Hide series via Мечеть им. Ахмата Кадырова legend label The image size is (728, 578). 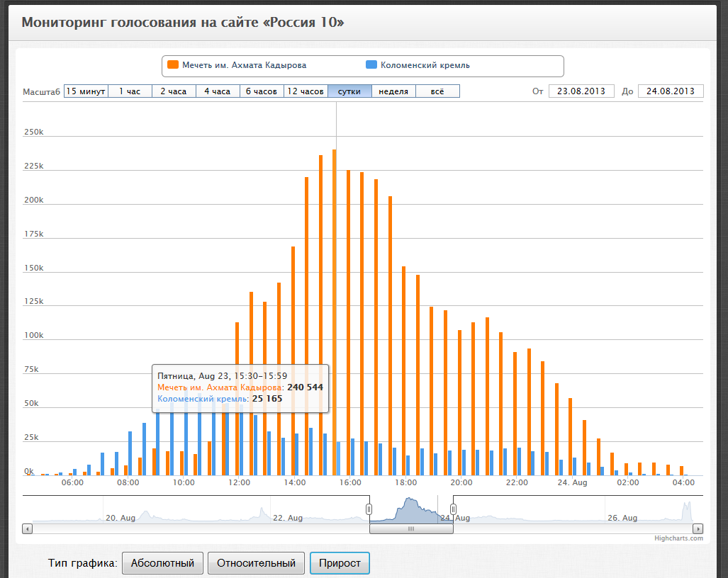tap(245, 65)
